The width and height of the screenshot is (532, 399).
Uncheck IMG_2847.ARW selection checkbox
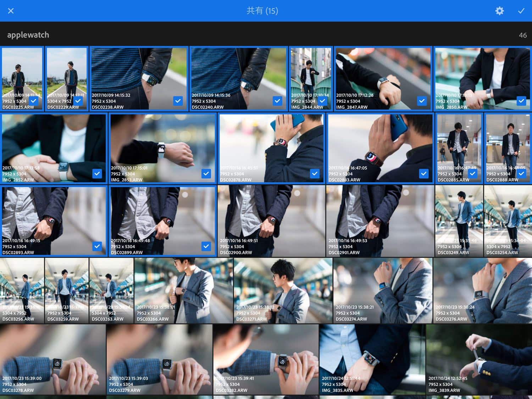coord(421,101)
